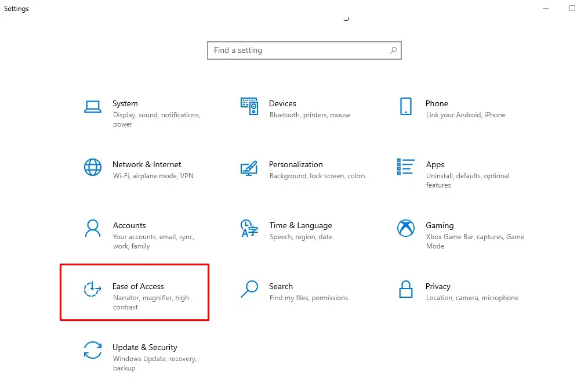Click the Accounts person icon
The image size is (588, 382).
pos(93,228)
